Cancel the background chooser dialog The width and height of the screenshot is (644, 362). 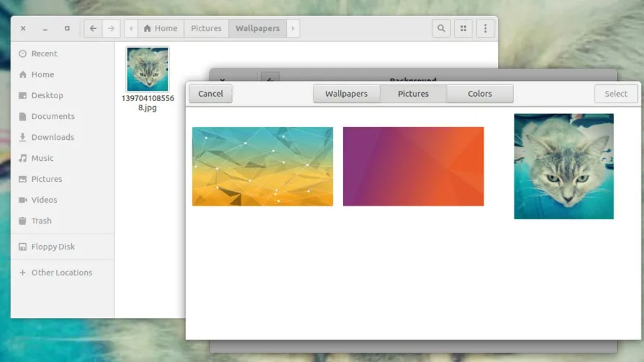[210, 94]
